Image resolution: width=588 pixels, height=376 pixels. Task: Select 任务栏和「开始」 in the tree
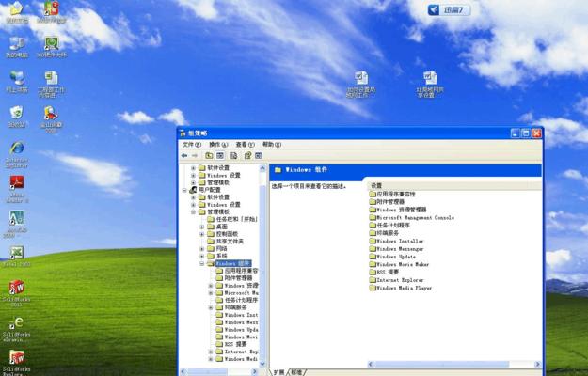237,219
